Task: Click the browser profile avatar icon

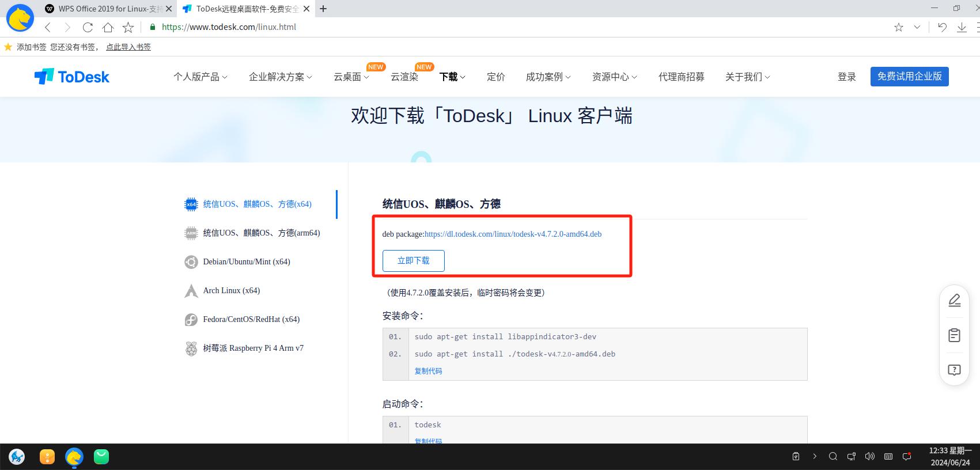Action: pyautogui.click(x=20, y=18)
